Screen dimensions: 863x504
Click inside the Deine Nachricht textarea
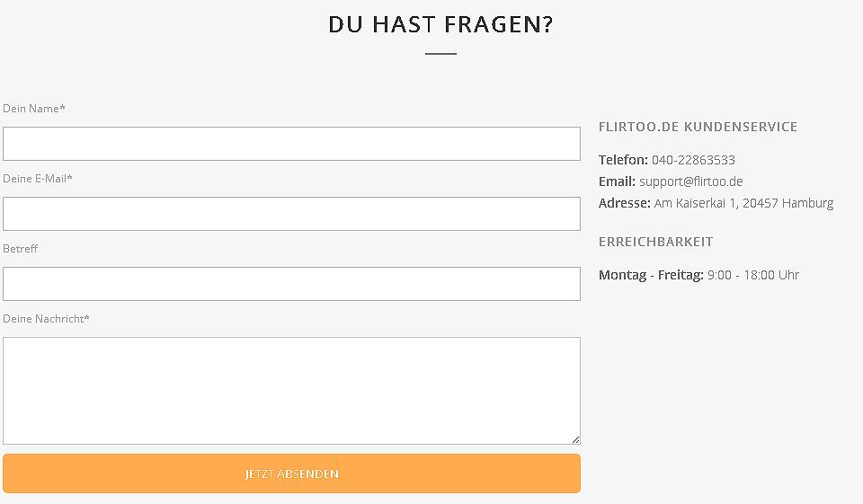point(291,390)
